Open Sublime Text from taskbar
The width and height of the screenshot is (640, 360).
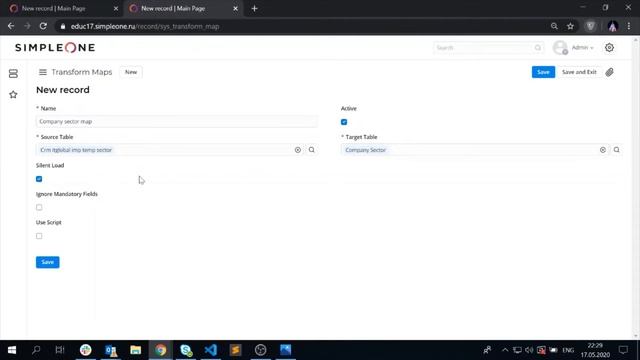(236, 350)
